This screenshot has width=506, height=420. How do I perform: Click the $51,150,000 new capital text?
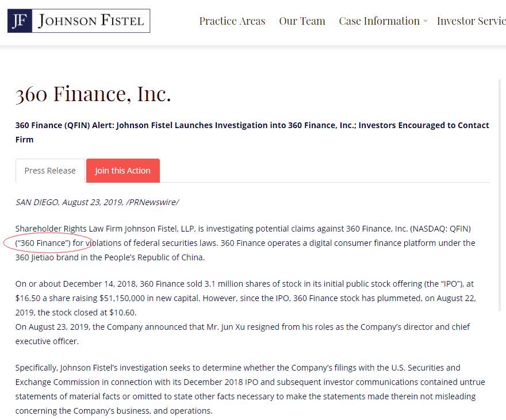[122, 298]
